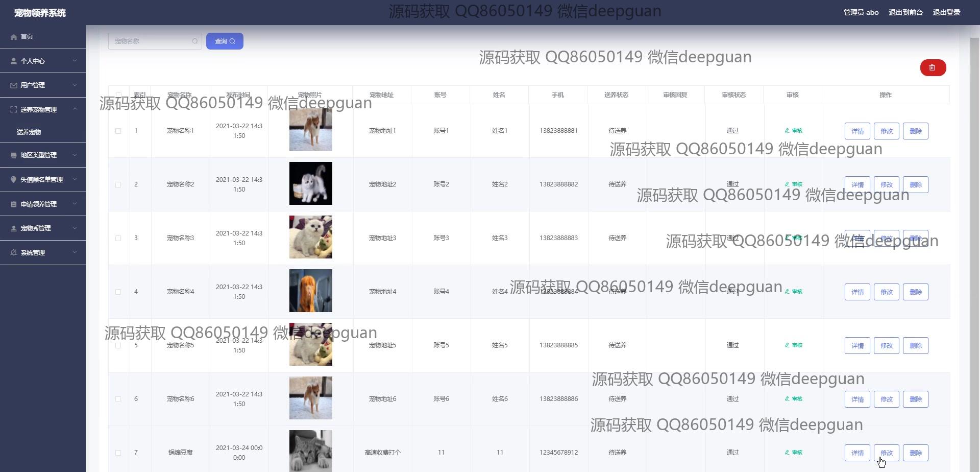Image resolution: width=980 pixels, height=472 pixels.
Task: Click the envelope icon beside 用户管理
Action: (x=14, y=85)
